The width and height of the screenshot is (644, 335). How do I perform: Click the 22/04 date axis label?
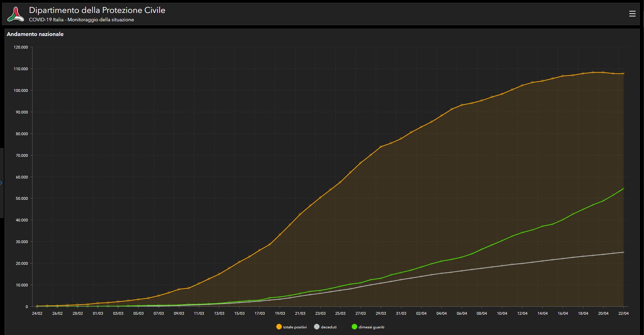[x=623, y=313]
